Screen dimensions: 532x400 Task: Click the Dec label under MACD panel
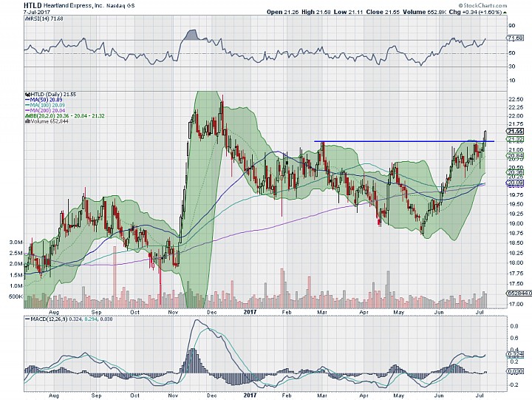pos(212,396)
